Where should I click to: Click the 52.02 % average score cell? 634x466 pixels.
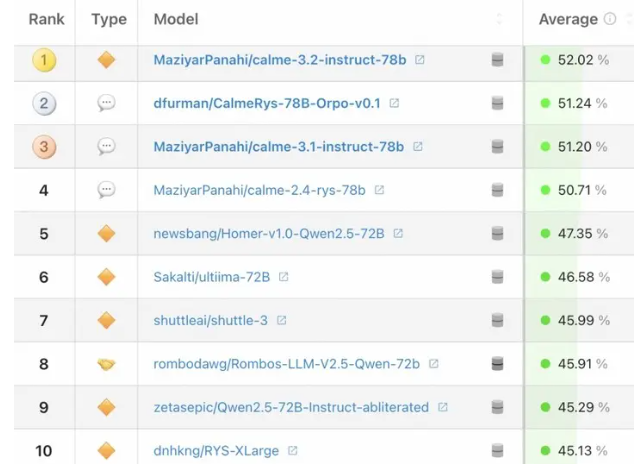pos(582,60)
